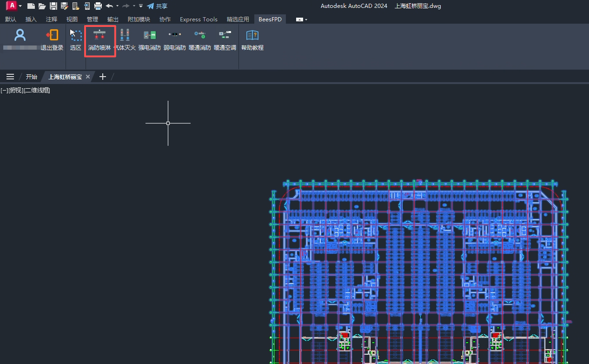Activate the 暖通空调 HVAC tool
Viewport: 589px width, 364px height.
(225, 40)
